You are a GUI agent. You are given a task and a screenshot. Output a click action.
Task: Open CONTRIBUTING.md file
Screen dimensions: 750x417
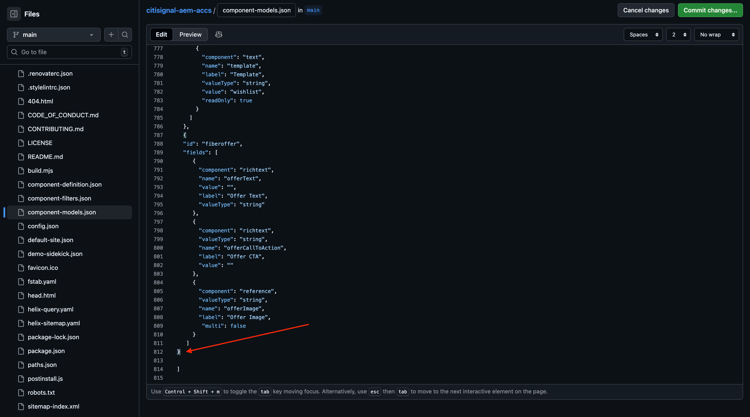click(x=55, y=129)
